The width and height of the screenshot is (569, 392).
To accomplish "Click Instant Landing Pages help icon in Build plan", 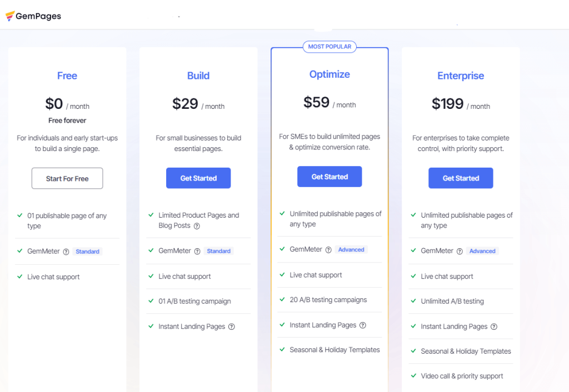I will click(x=232, y=326).
